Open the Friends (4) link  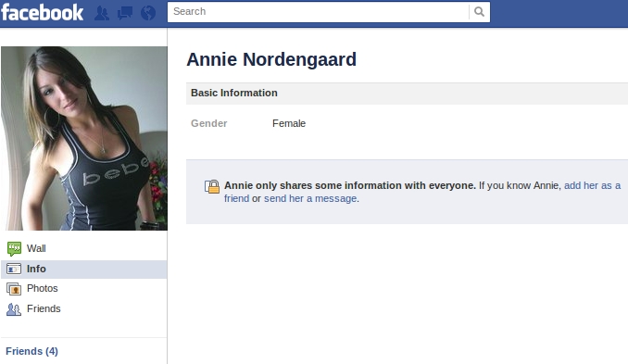31,351
